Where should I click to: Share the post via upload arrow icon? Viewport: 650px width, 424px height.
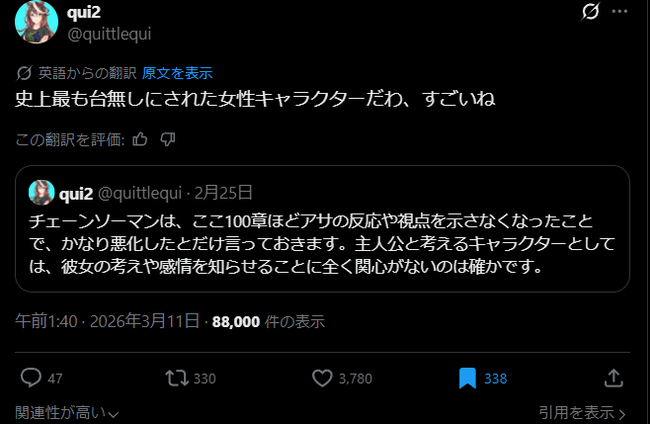point(614,378)
